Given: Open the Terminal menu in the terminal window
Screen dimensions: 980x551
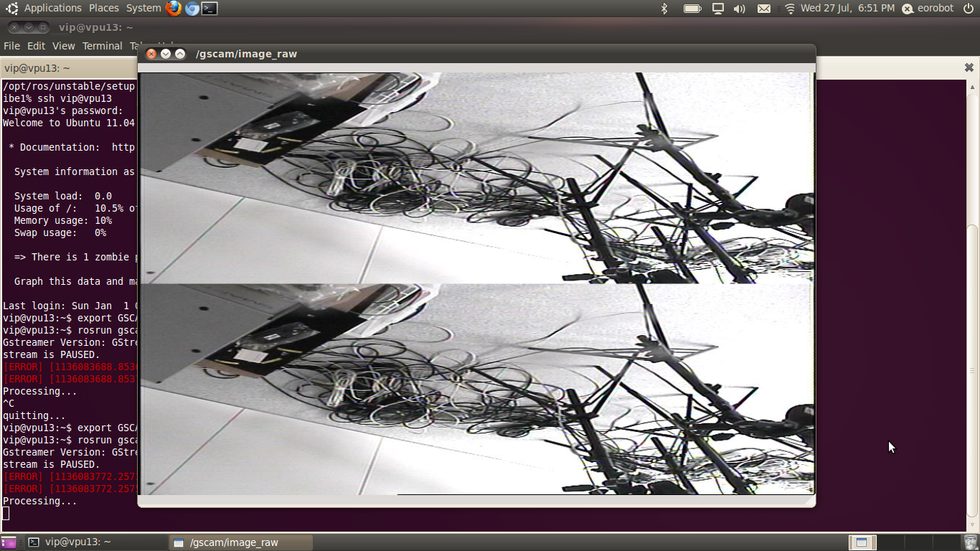Looking at the screenshot, I should [102, 45].
